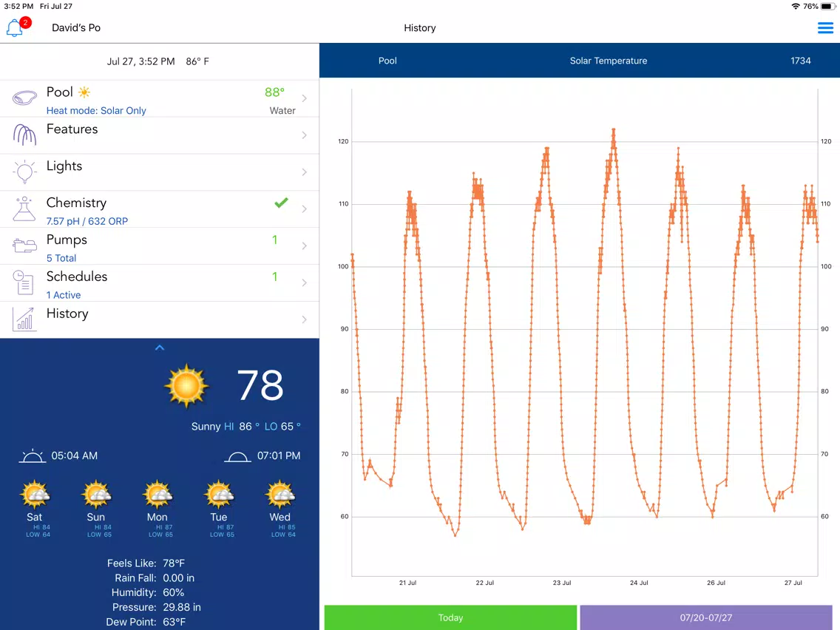Select Solar Temperature header tab

[x=608, y=61]
